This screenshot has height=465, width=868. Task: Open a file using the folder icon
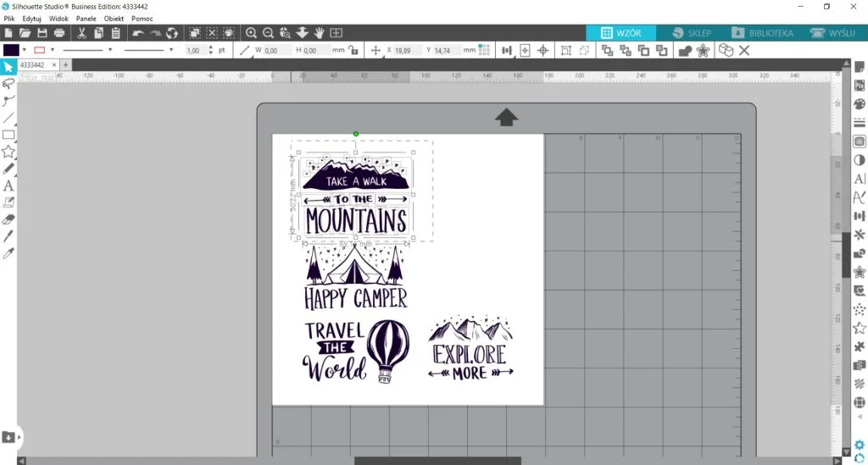click(25, 33)
